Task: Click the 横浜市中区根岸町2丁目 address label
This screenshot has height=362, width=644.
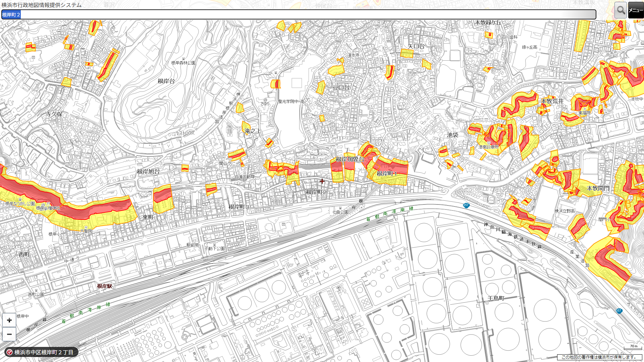Action: 44,352
